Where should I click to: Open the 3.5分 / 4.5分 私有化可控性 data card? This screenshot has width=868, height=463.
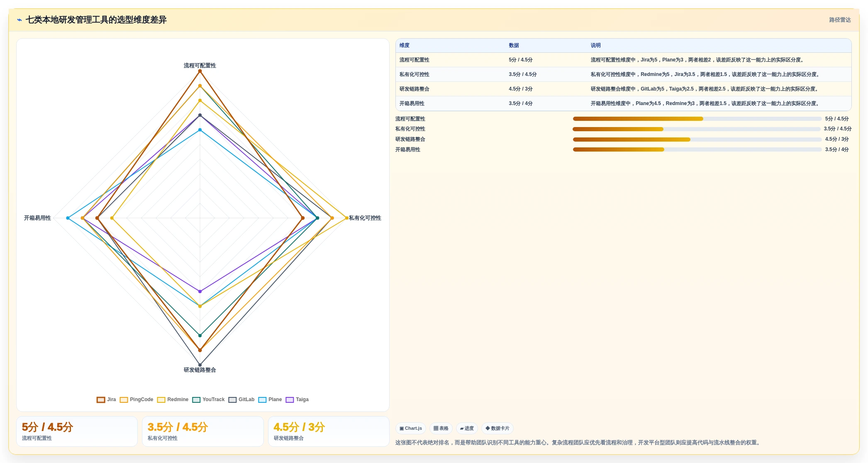click(203, 431)
